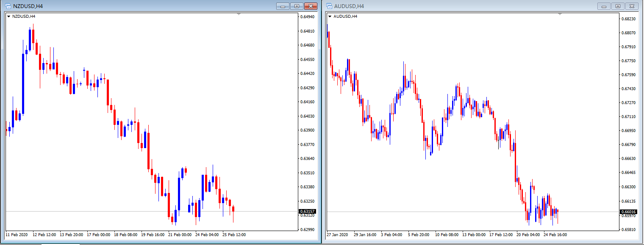Click the 0.63770 price level in NZDUSD
This screenshot has width=644, height=245.
coord(307,145)
